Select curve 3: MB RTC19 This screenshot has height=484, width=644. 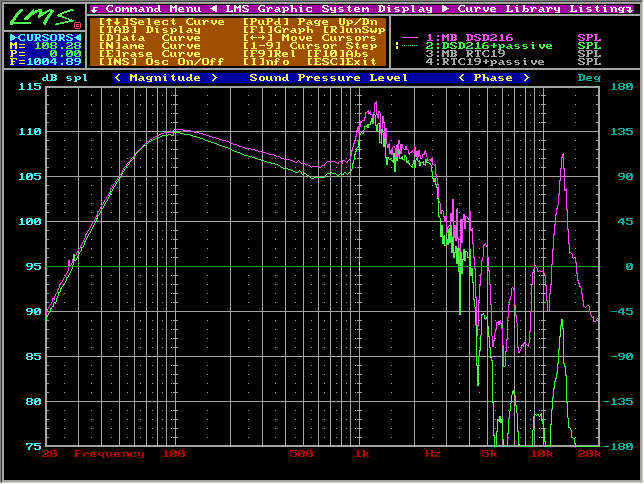466,53
